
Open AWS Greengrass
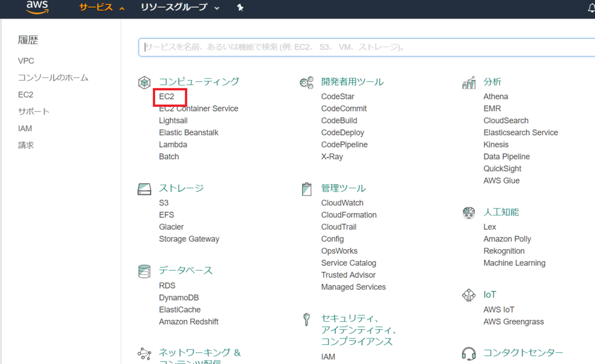click(x=514, y=322)
